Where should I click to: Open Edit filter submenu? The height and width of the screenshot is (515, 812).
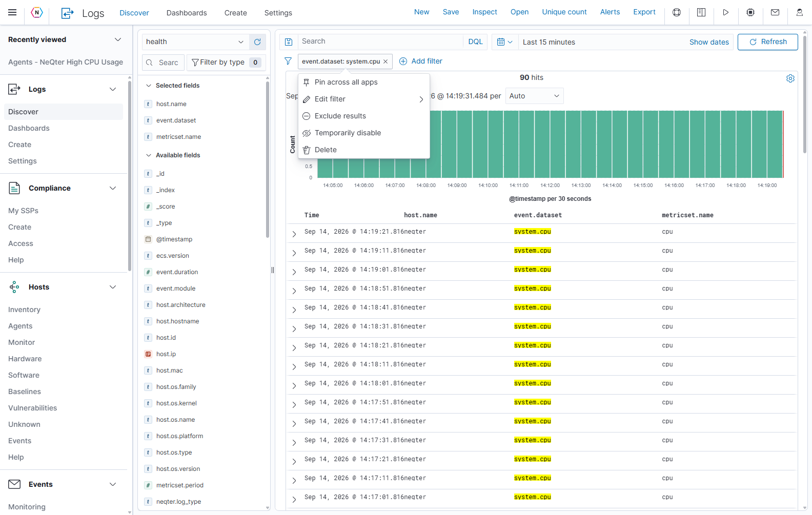click(x=364, y=99)
